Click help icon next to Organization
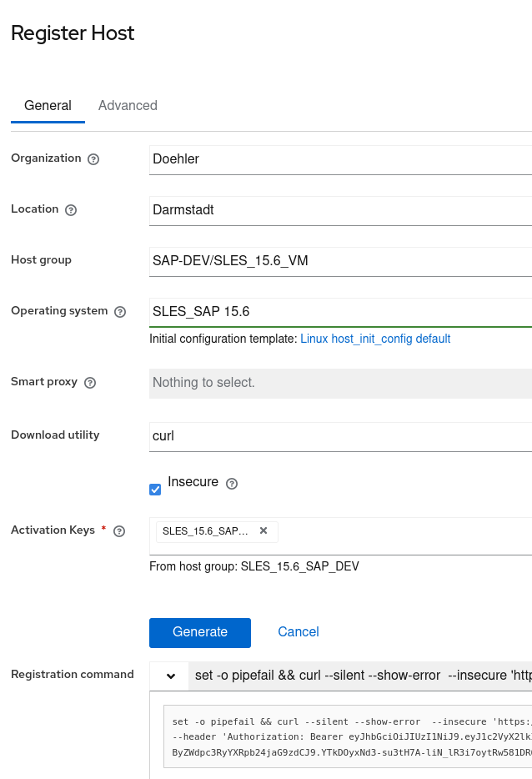The width and height of the screenshot is (532, 779). click(x=93, y=159)
